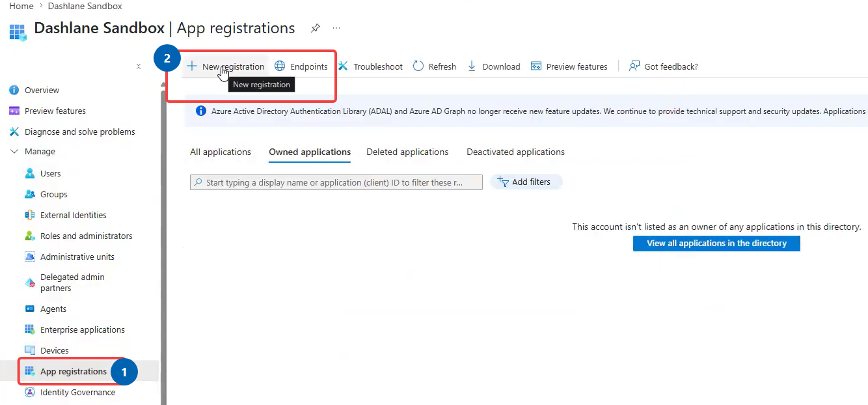This screenshot has height=405, width=868.
Task: Click the Roles and administrators icon
Action: click(29, 236)
